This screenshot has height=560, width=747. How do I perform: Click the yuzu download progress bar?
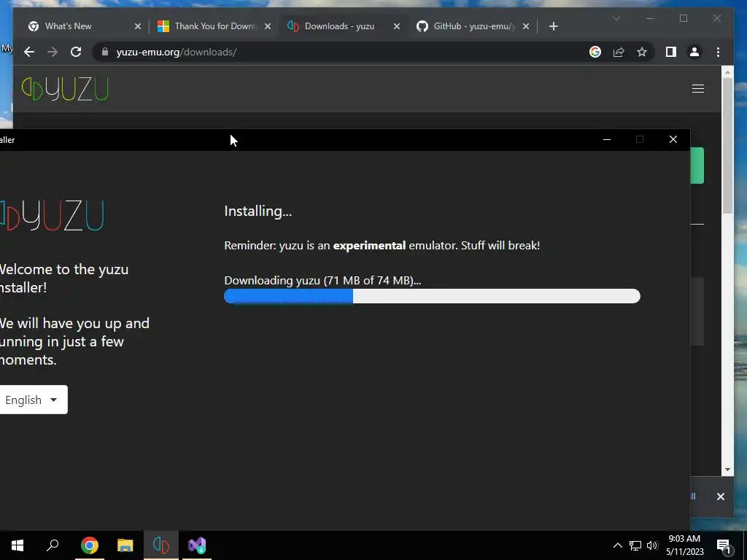click(x=432, y=296)
